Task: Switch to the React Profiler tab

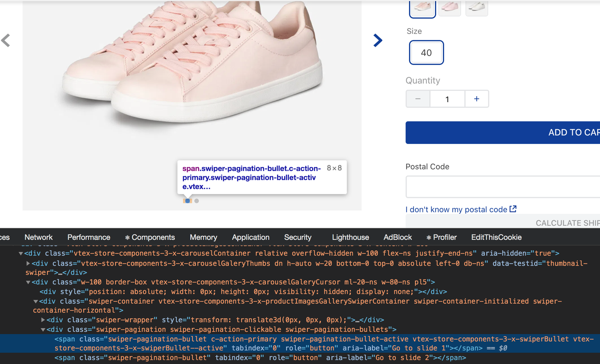Action: [x=441, y=237]
